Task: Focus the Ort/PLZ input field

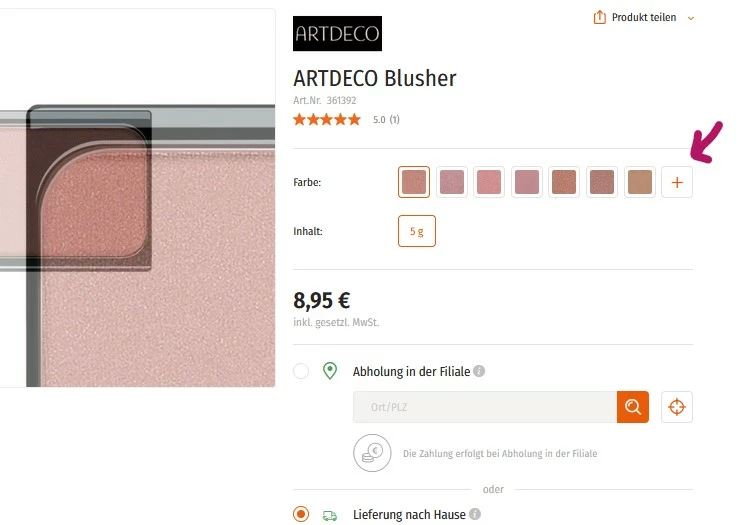Action: click(x=485, y=407)
